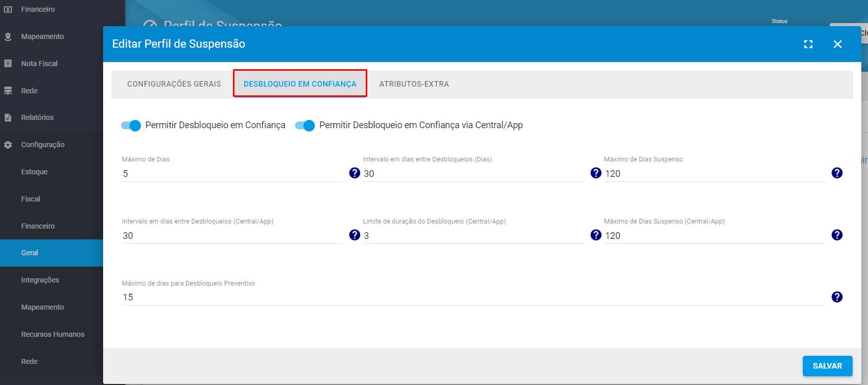
Task: Click the Configuração gear icon
Action: click(8, 145)
